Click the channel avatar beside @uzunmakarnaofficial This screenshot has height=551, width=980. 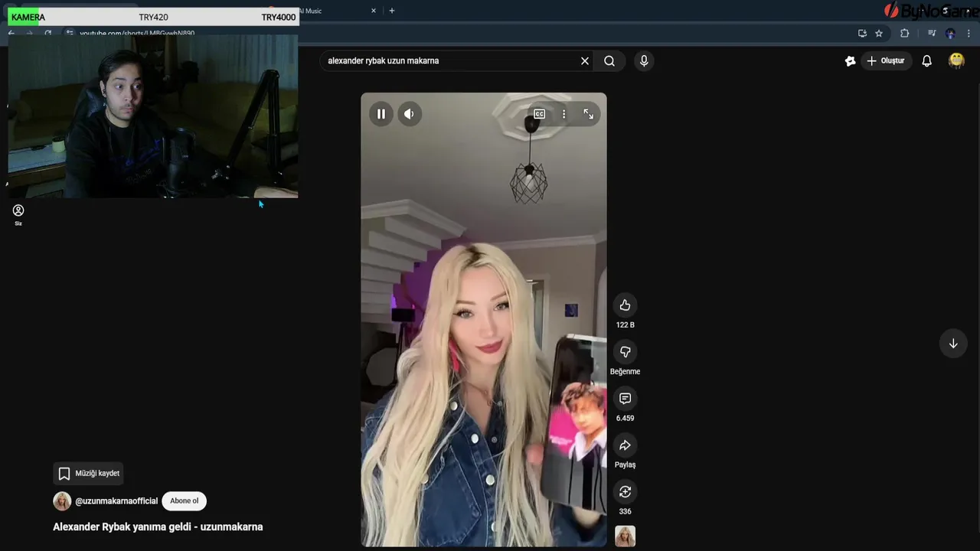[x=62, y=501]
